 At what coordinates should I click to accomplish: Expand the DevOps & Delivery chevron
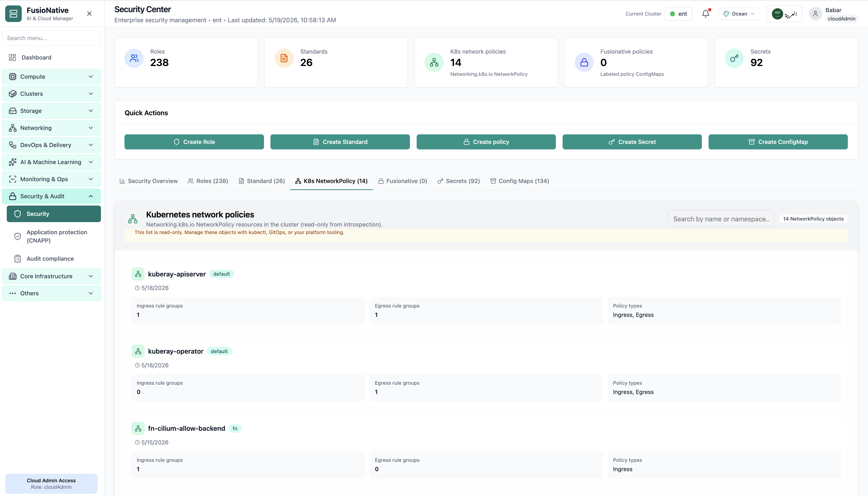click(91, 145)
